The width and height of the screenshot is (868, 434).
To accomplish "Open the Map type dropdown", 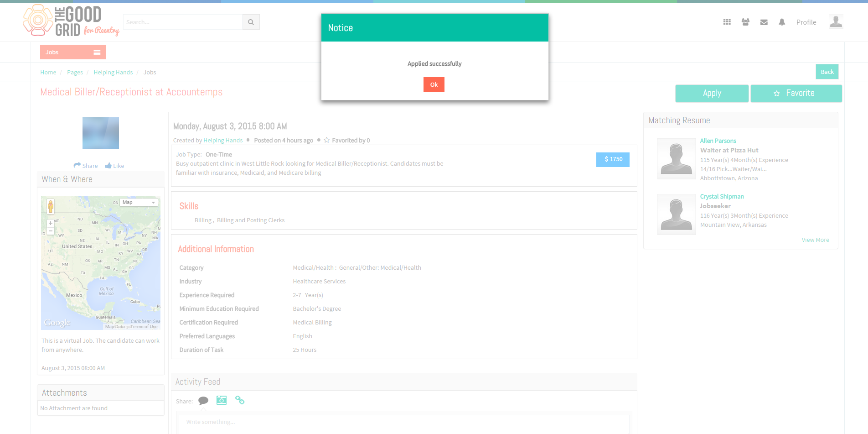I will [139, 202].
